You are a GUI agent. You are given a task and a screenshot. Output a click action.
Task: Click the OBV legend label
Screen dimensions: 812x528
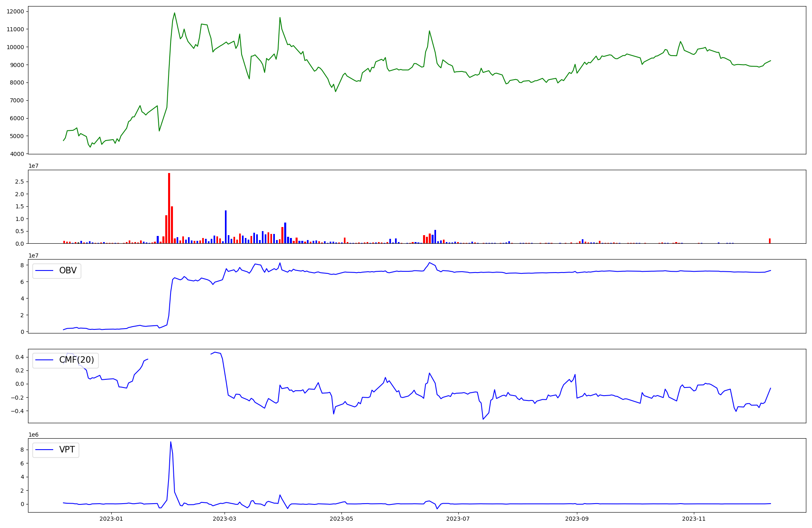(x=68, y=270)
